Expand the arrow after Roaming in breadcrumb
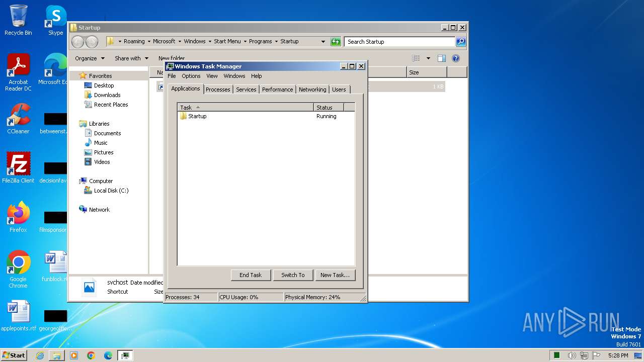Viewport: 644px width, 362px height. click(x=149, y=42)
